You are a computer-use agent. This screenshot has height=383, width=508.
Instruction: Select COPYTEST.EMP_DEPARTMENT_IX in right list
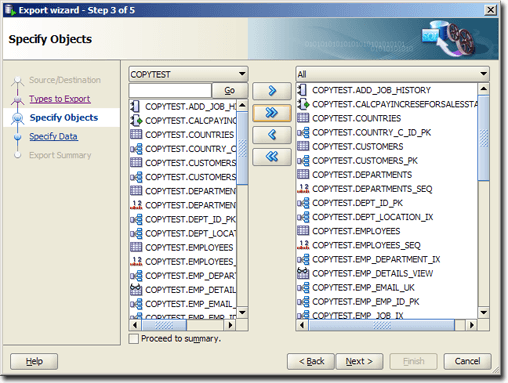376,259
